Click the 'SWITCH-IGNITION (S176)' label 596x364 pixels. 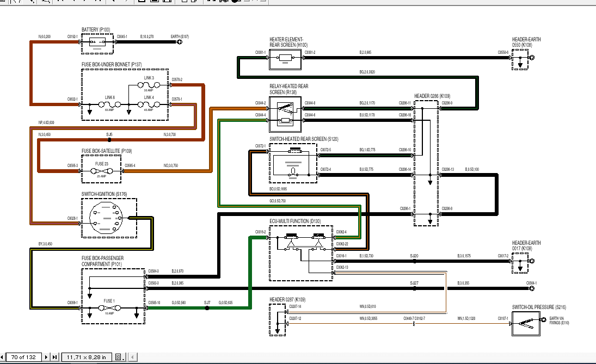pyautogui.click(x=104, y=194)
